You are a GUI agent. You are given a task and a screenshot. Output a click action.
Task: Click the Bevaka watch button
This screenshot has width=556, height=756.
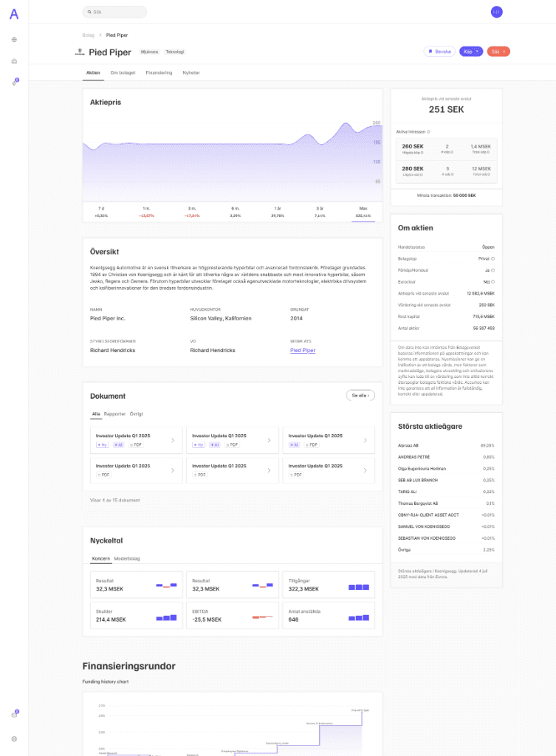439,52
